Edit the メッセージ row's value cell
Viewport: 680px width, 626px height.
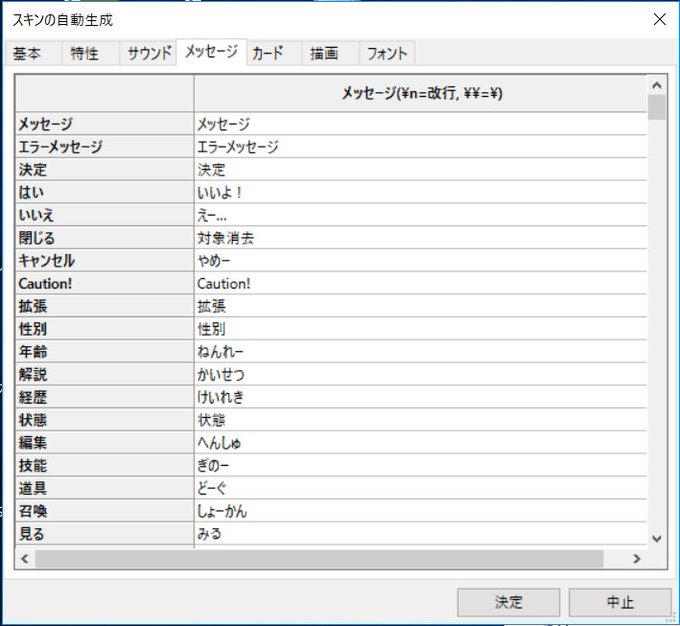point(420,124)
